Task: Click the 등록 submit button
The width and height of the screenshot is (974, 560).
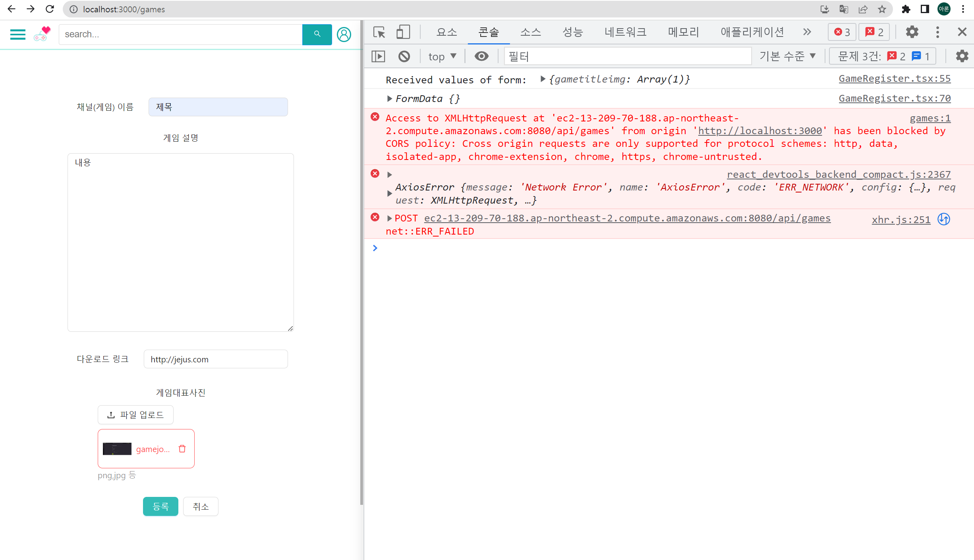Action: click(x=160, y=506)
